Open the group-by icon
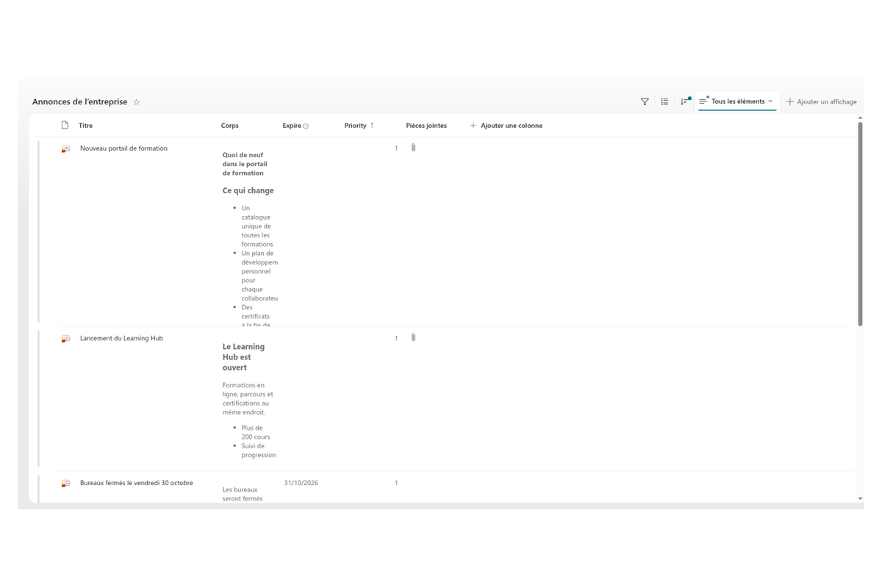This screenshot has width=882, height=588. click(x=664, y=102)
